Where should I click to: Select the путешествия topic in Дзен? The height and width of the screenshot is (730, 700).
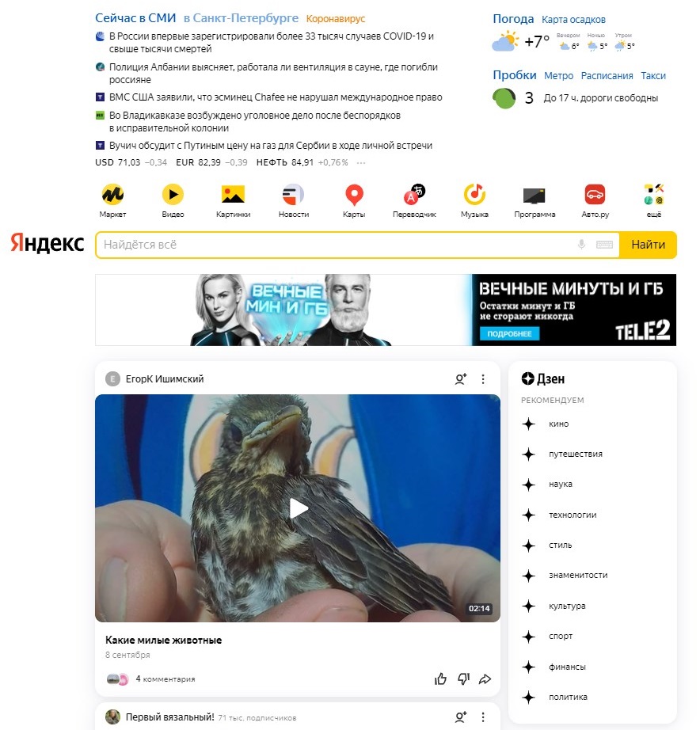[575, 454]
